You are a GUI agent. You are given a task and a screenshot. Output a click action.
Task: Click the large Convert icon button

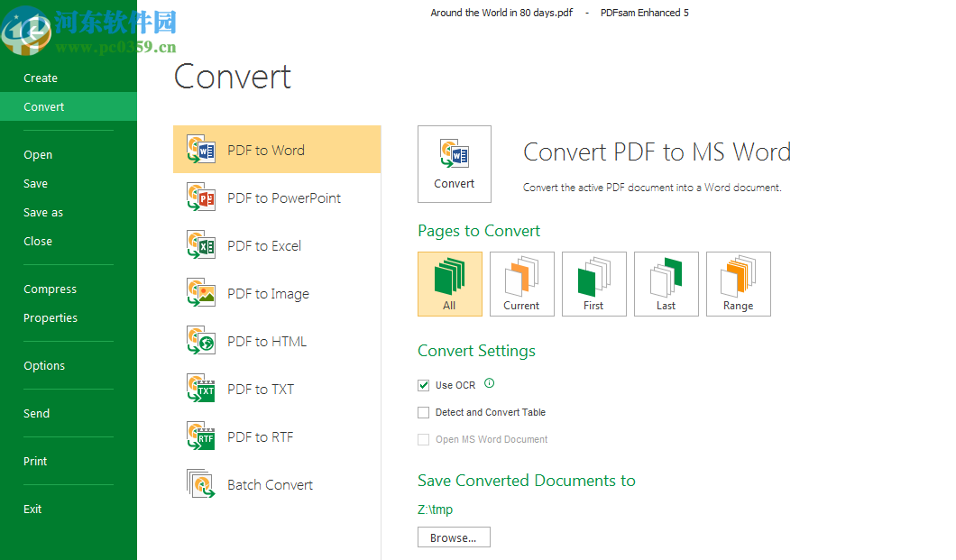(454, 163)
